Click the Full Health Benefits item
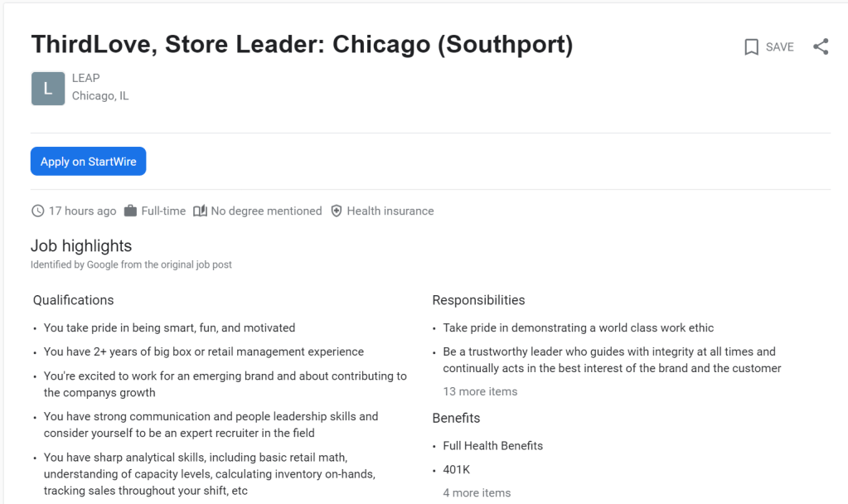Image resolution: width=848 pixels, height=504 pixels. 492,445
